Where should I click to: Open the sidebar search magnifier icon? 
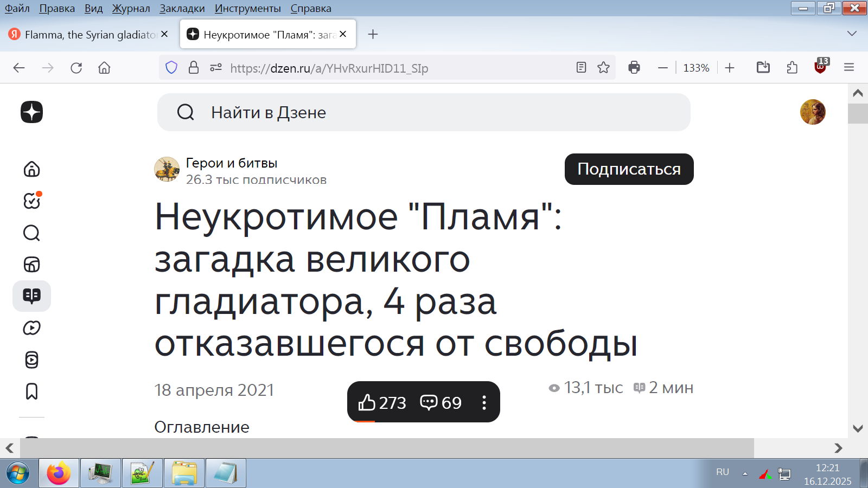pos(31,233)
